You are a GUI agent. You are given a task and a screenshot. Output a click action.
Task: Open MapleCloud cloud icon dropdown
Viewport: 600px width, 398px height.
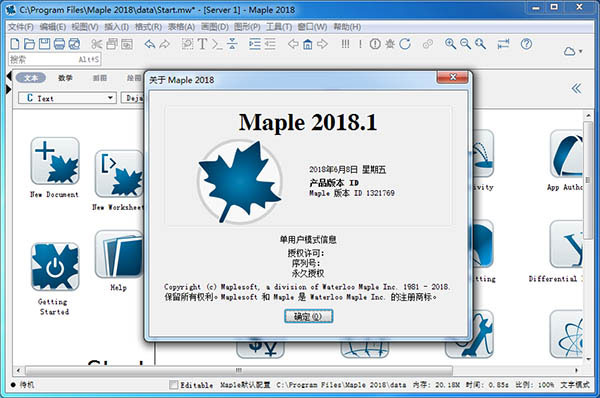click(572, 51)
